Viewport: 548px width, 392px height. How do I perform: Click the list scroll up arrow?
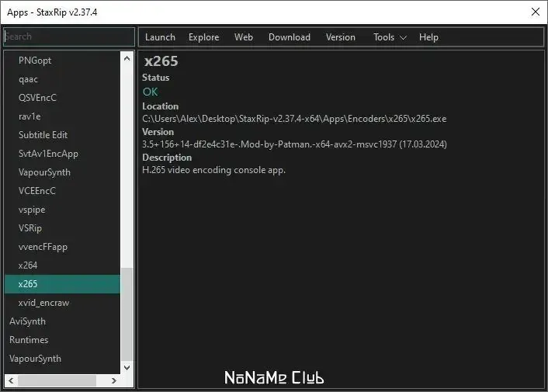(127, 58)
